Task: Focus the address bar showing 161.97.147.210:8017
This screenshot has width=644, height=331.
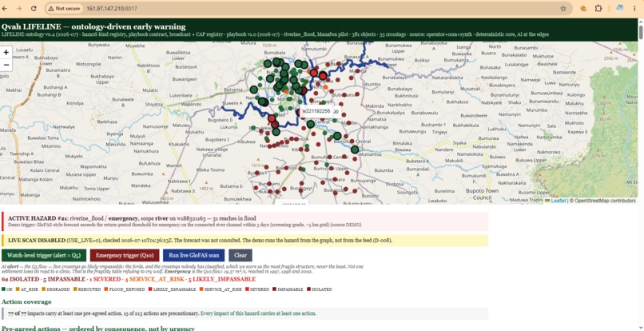Action: point(308,8)
